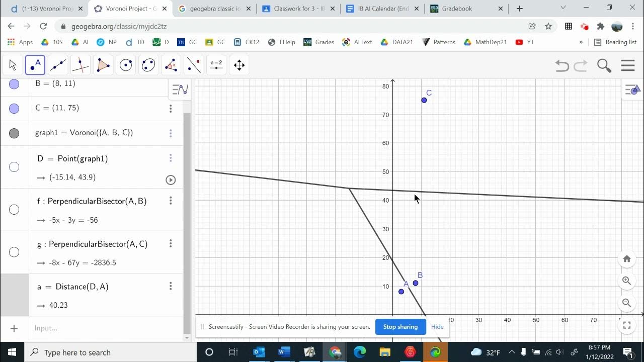Select the Ellipse conic tool
The height and width of the screenshot is (362, 644).
(148, 65)
